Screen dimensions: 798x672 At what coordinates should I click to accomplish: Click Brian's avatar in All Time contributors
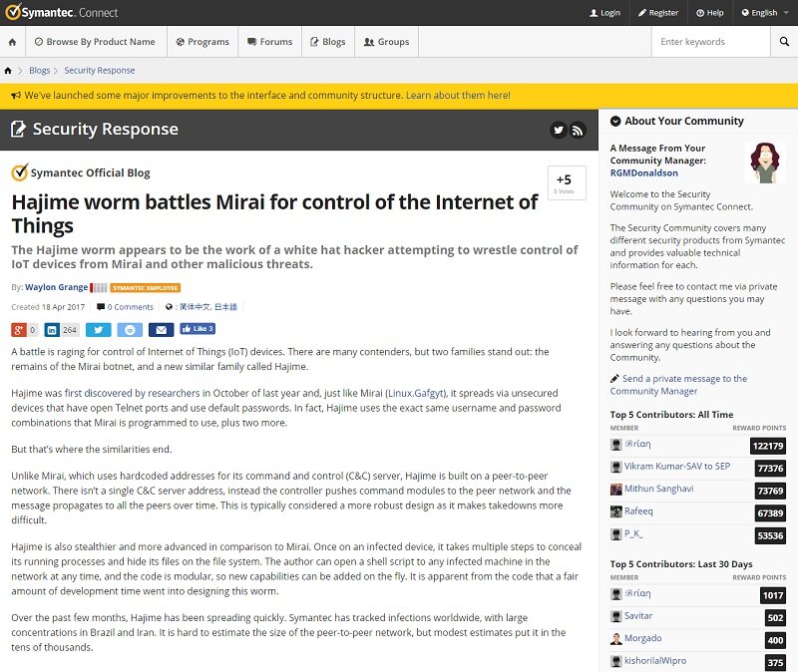(x=615, y=444)
